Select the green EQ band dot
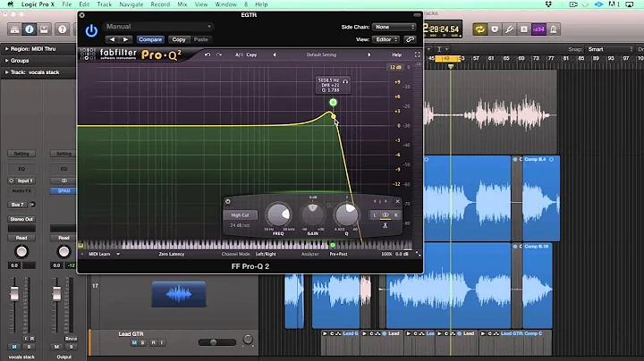The width and height of the screenshot is (644, 361). click(333, 103)
